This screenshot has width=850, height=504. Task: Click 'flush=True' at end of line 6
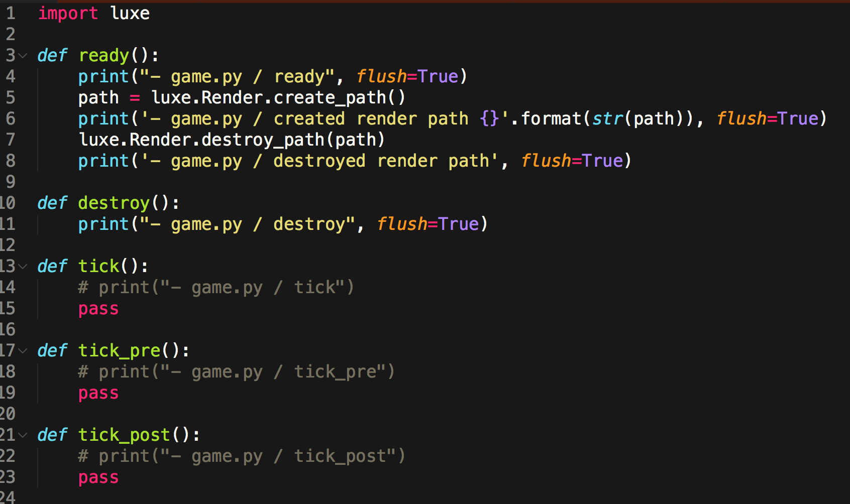tap(768, 118)
